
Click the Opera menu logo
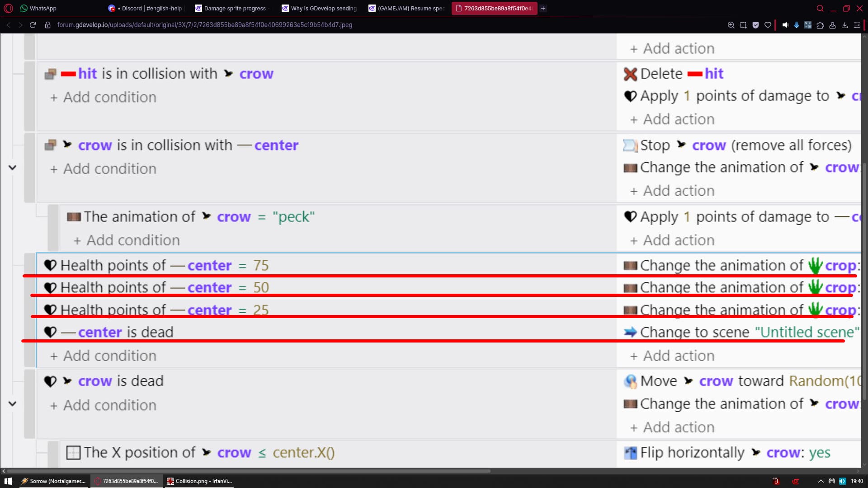(x=8, y=8)
